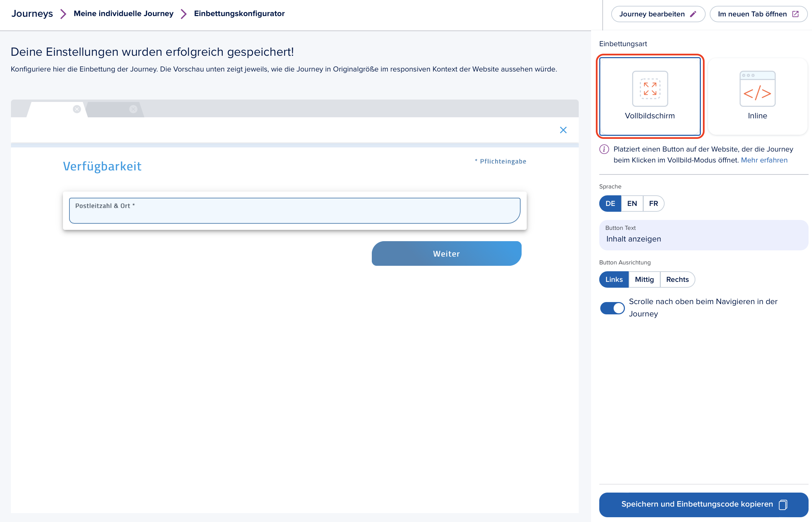Click the Weiter button
Screen dimensions: 812x522
coord(446,253)
